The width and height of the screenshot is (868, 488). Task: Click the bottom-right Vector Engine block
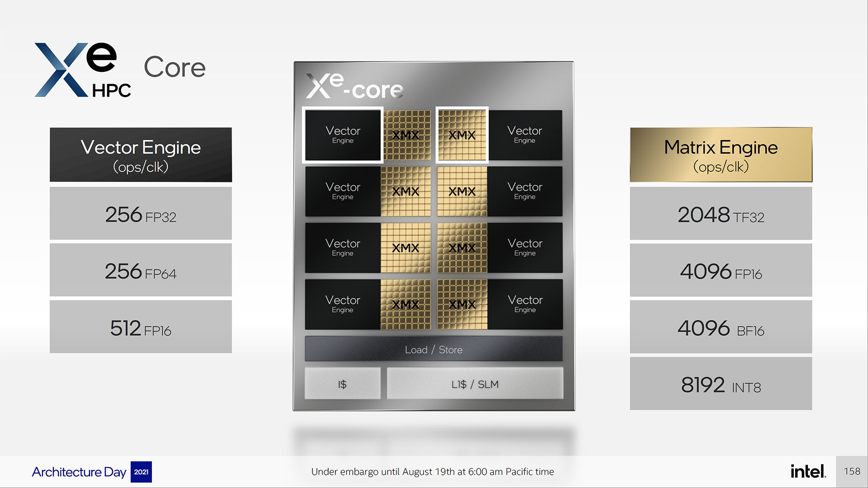[x=525, y=304]
